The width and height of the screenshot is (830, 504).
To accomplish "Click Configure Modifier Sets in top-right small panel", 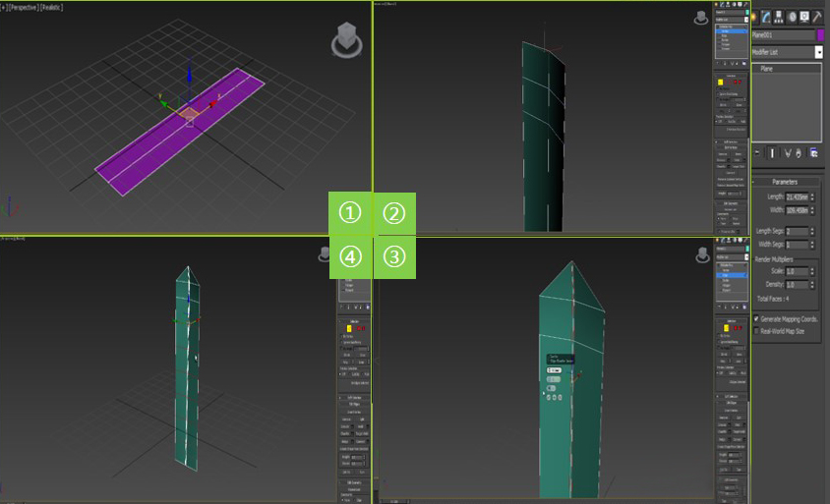I will [744, 64].
